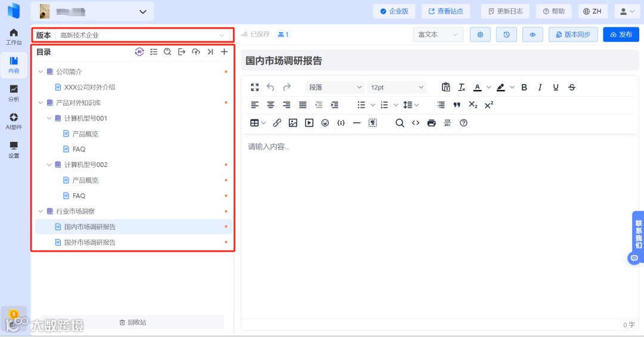Toggle superscript formatting
The image size is (644, 337).
coord(489,105)
